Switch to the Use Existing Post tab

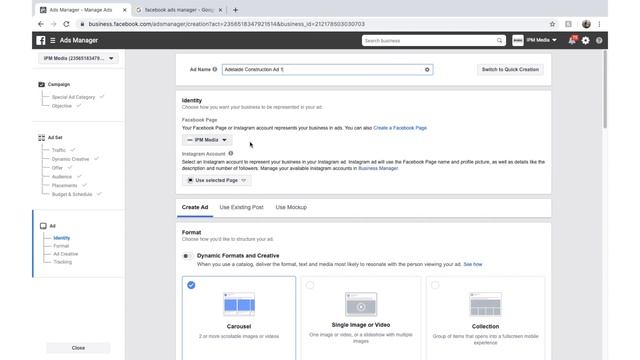point(242,207)
